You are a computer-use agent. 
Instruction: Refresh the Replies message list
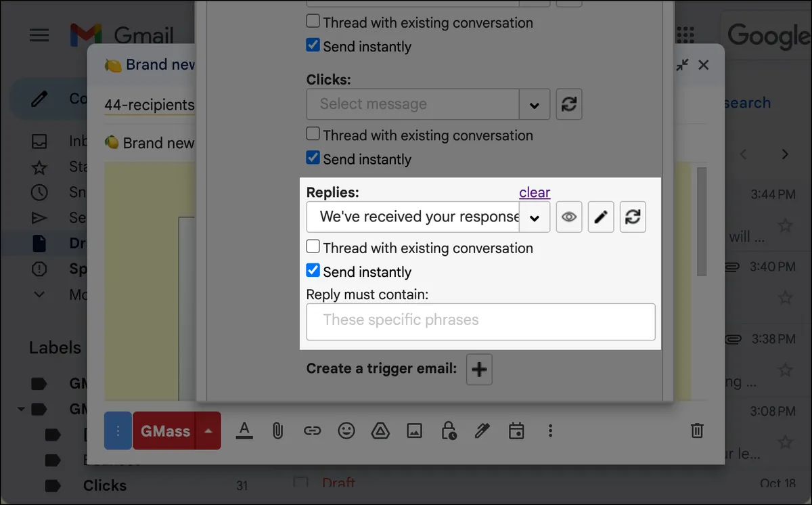pyautogui.click(x=633, y=217)
